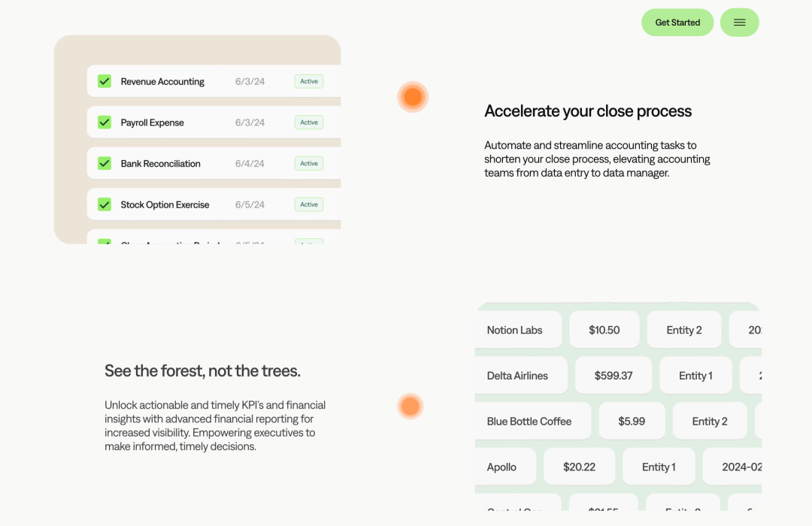Screen dimensions: 812x526
Task: Select the $599.37 amount cell
Action: (x=614, y=376)
